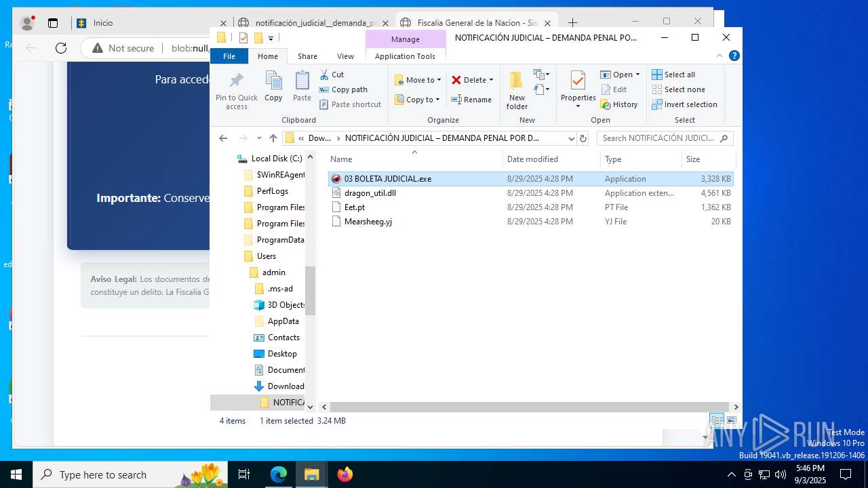Select 3D Objects in the tree
Viewport: 868px width, 488px height.
point(279,305)
